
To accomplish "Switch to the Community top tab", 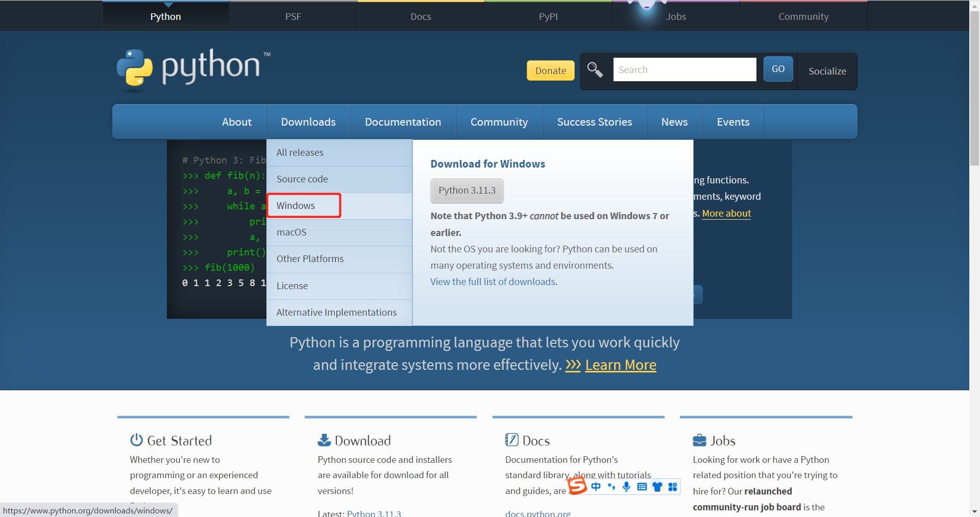I will [804, 16].
